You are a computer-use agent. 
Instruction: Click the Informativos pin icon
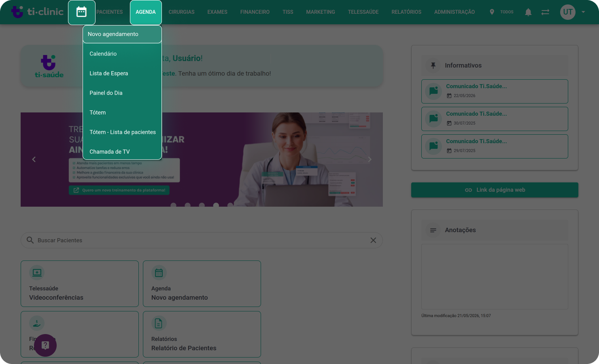point(433,66)
